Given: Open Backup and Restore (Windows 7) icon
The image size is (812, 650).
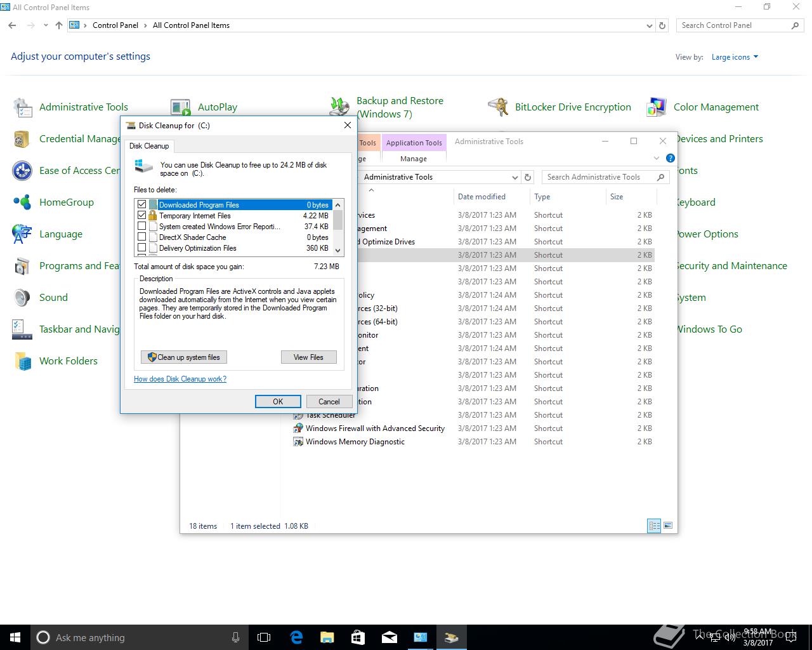Looking at the screenshot, I should (339, 107).
